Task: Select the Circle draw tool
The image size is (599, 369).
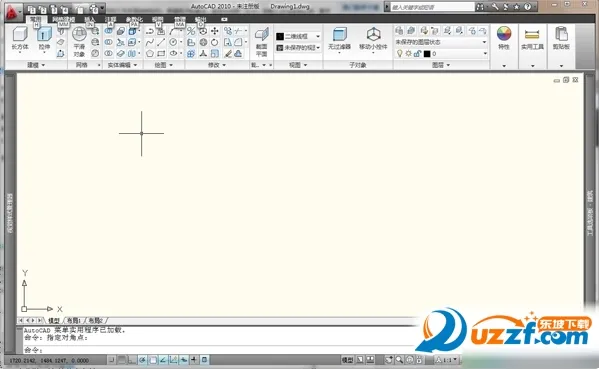Action: [x=173, y=42]
